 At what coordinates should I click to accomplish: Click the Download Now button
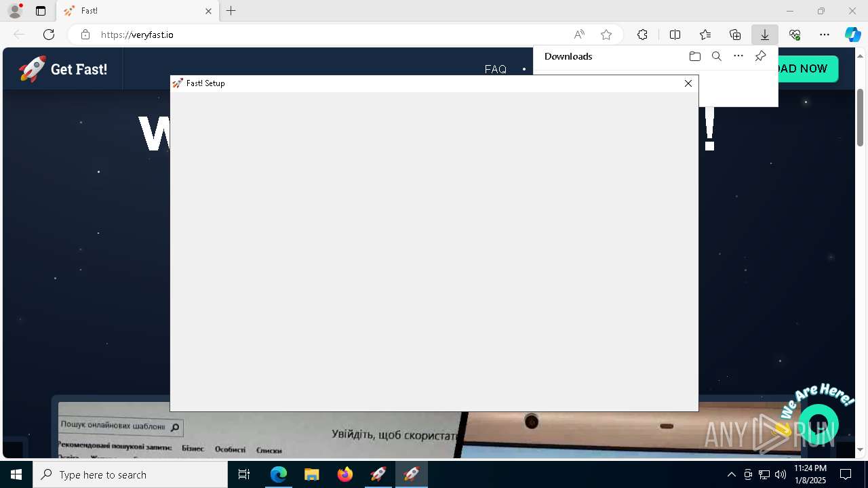tap(808, 68)
